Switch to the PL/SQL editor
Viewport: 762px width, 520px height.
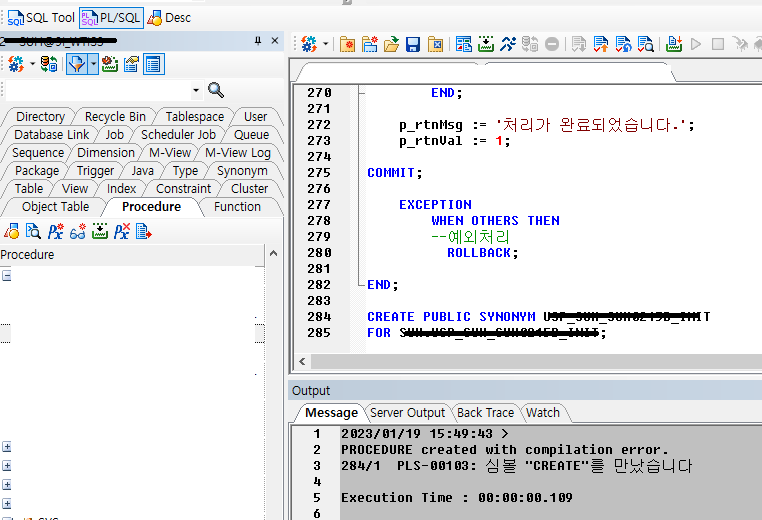tap(111, 17)
